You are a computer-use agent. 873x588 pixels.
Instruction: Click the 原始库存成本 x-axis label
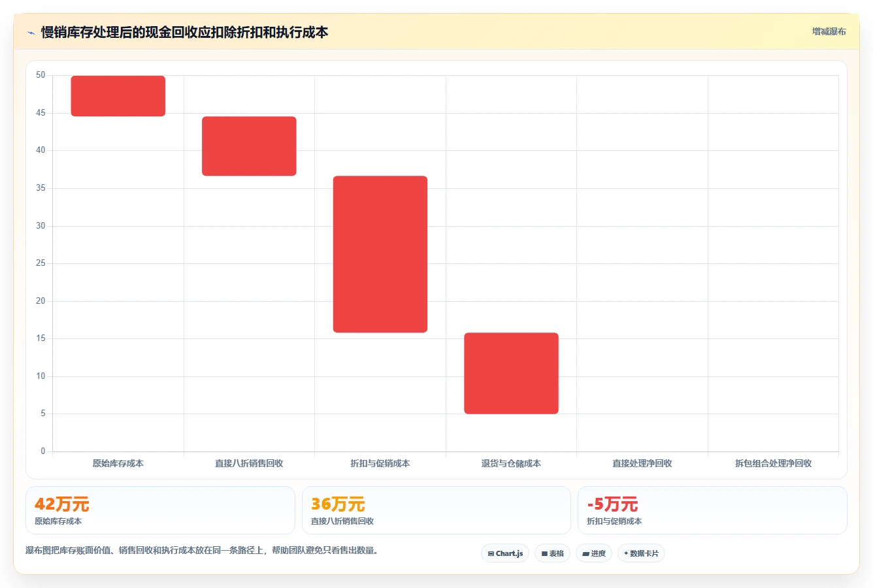(x=118, y=463)
